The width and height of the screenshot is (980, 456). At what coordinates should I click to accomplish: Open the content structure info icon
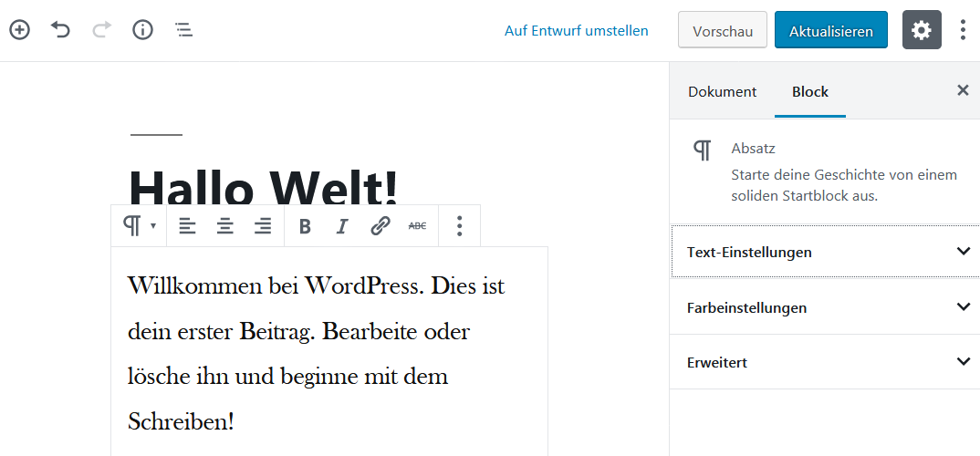[x=142, y=29]
